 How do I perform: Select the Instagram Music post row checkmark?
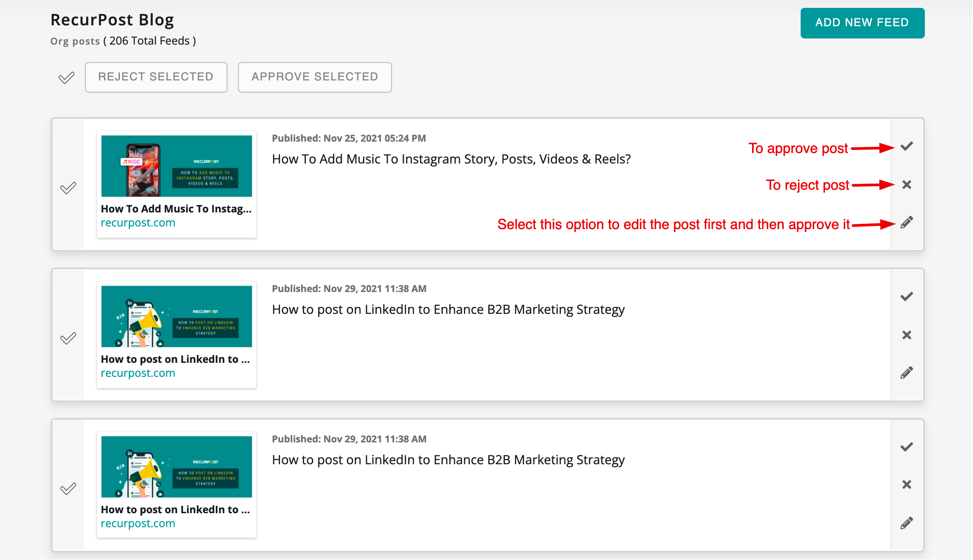click(68, 188)
